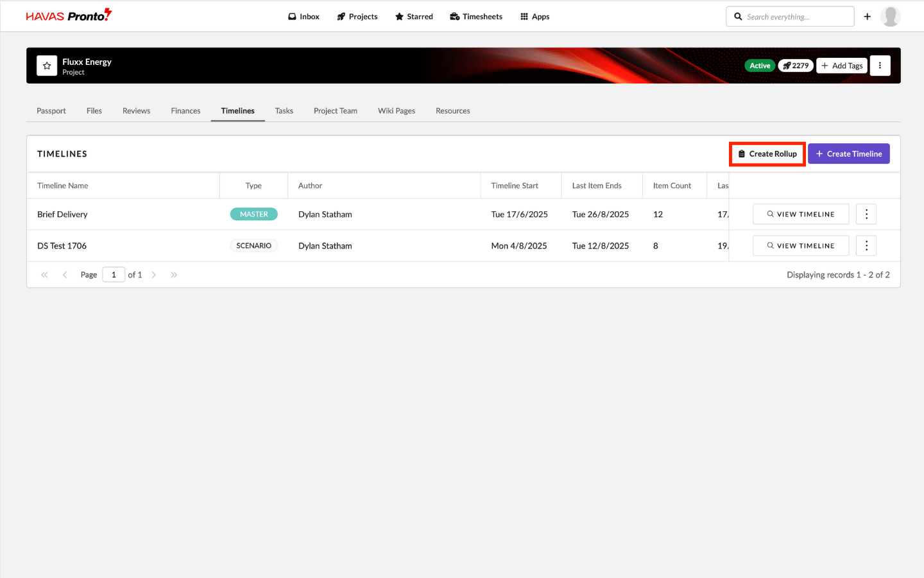Jump to the last page arrow

pos(174,275)
